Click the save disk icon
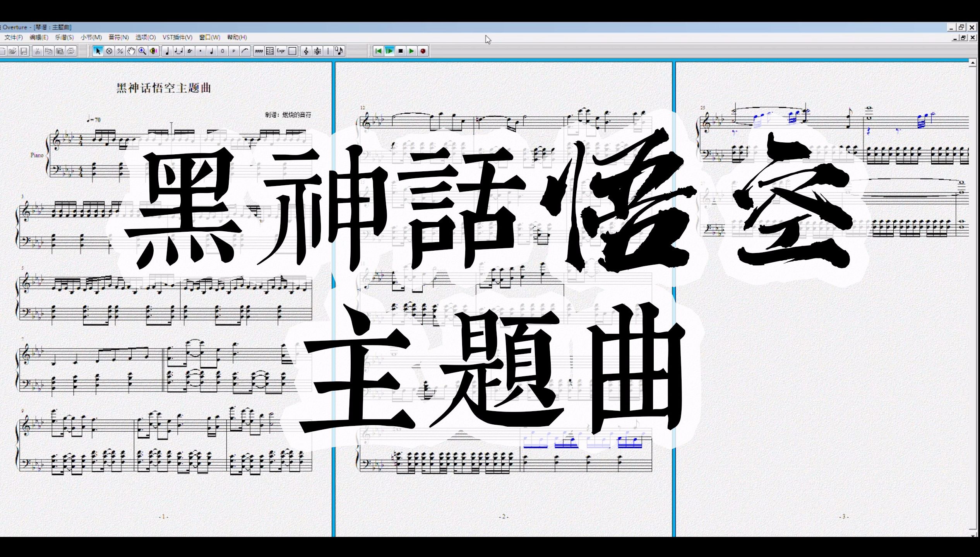980x557 pixels. point(24,51)
